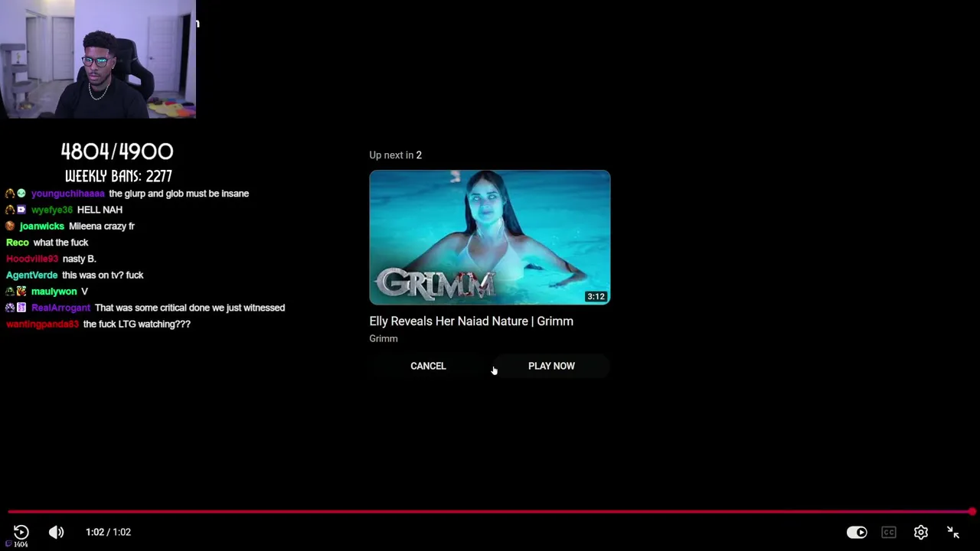Click the 3:12 duration badge

point(596,296)
